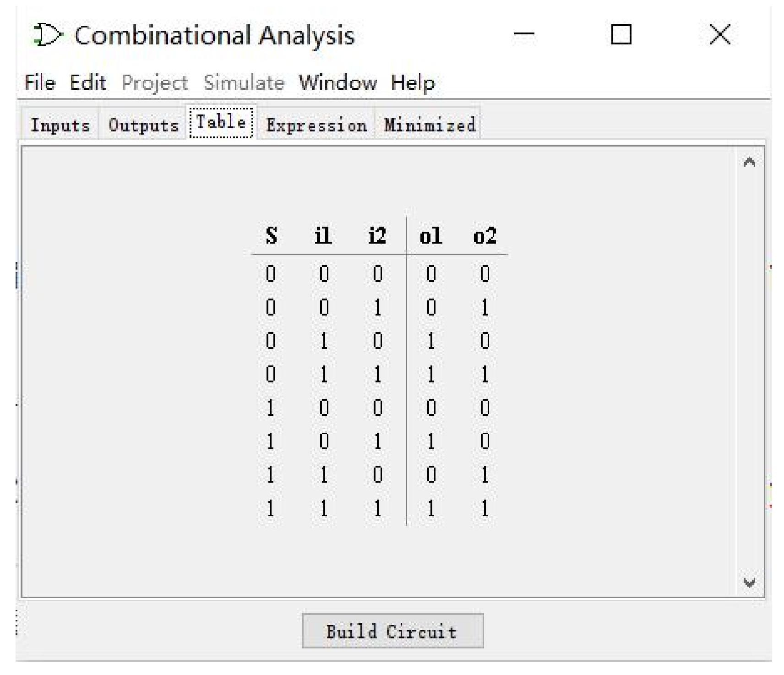Select the Table tab

point(221,122)
